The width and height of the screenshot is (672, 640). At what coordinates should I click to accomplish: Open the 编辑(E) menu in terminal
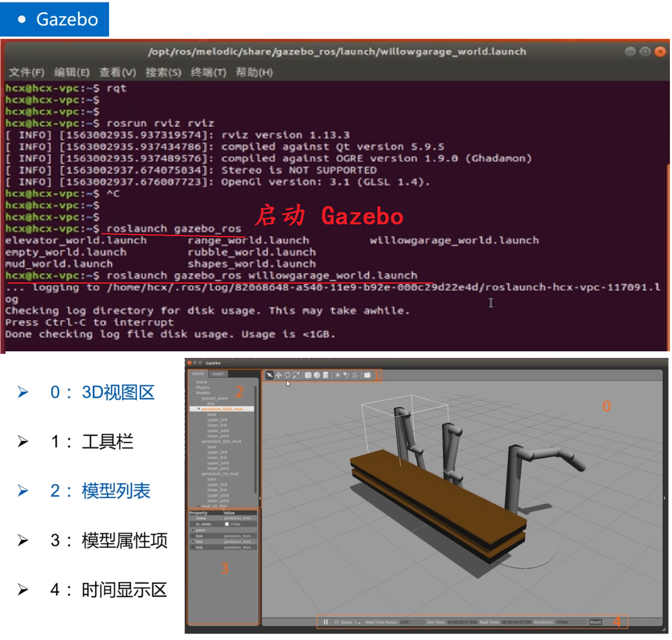72,73
